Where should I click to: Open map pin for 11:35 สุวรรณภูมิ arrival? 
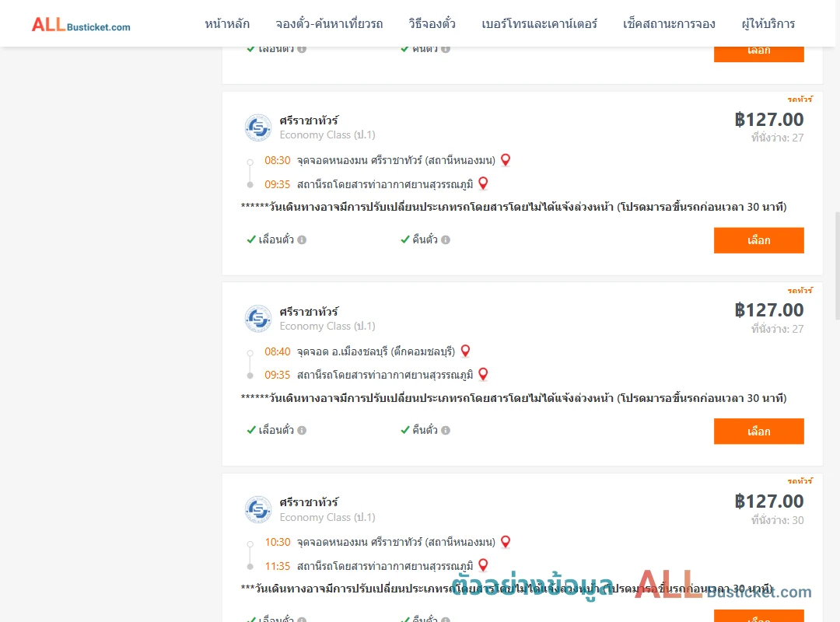(483, 565)
